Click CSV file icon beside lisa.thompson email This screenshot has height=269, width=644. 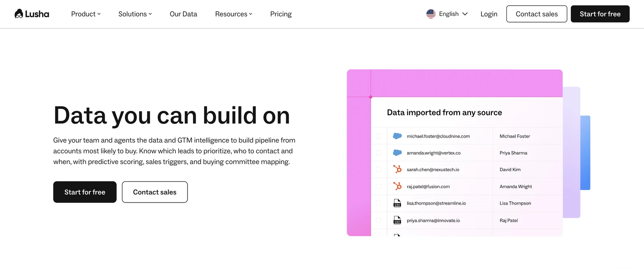coord(397,203)
